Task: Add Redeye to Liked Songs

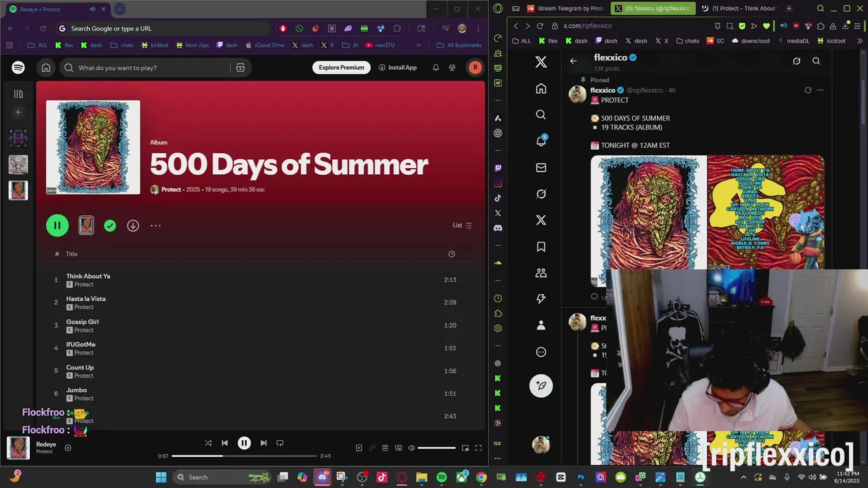Action: coord(67,447)
